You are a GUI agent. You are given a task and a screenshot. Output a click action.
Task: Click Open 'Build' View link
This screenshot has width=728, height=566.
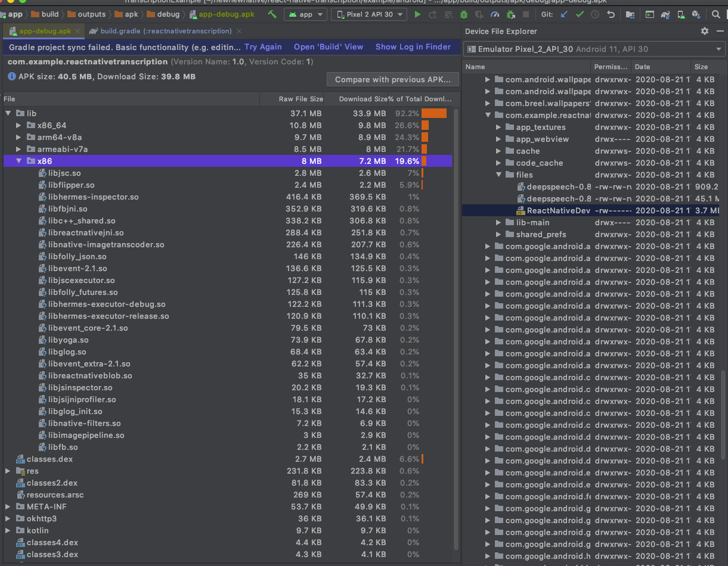(329, 47)
